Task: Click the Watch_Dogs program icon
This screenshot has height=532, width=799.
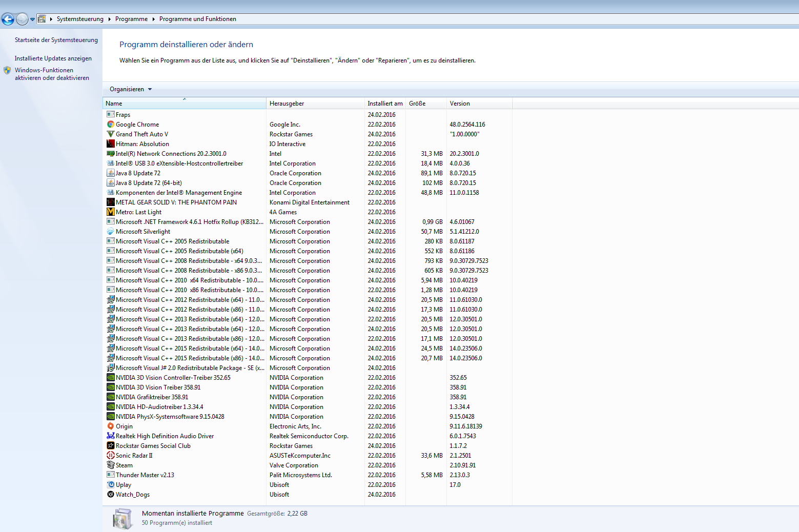Action: point(110,495)
